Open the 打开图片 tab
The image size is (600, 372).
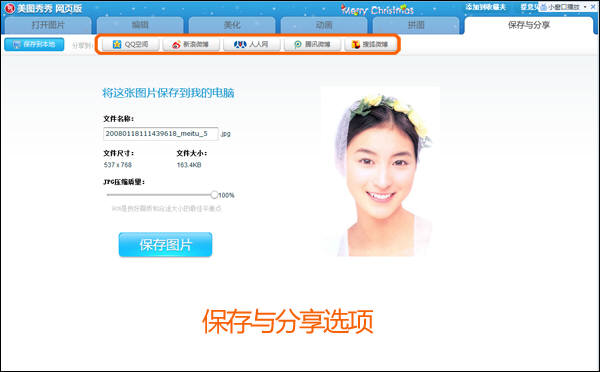pyautogui.click(x=48, y=25)
